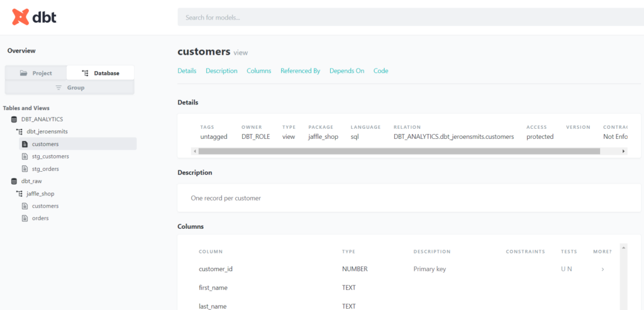Collapse the dbt_raw database node
Viewport: 644px width, 310px height.
point(31,181)
